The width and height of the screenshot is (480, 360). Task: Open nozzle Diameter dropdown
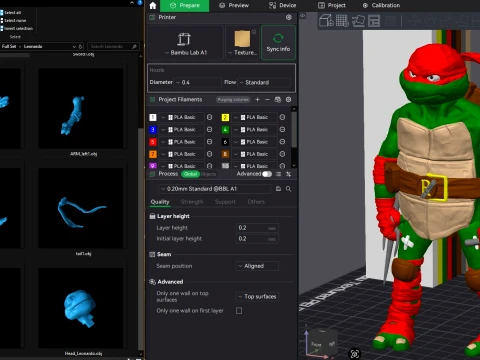pos(198,82)
